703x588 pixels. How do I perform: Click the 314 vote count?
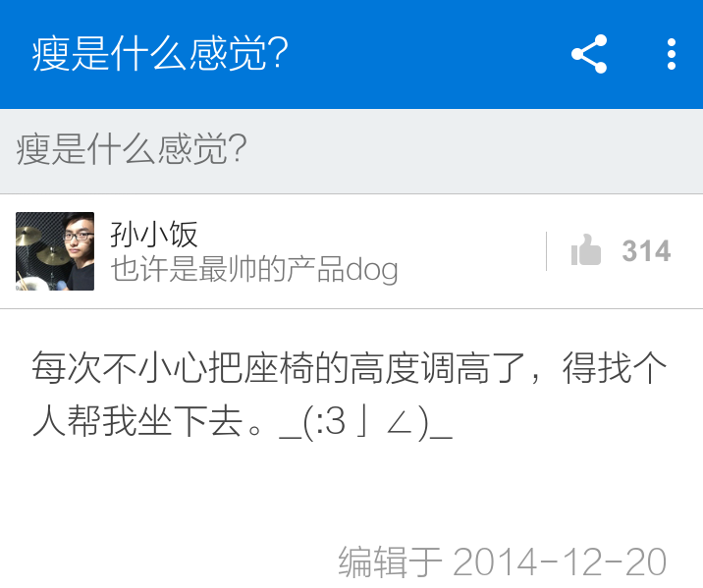point(646,250)
